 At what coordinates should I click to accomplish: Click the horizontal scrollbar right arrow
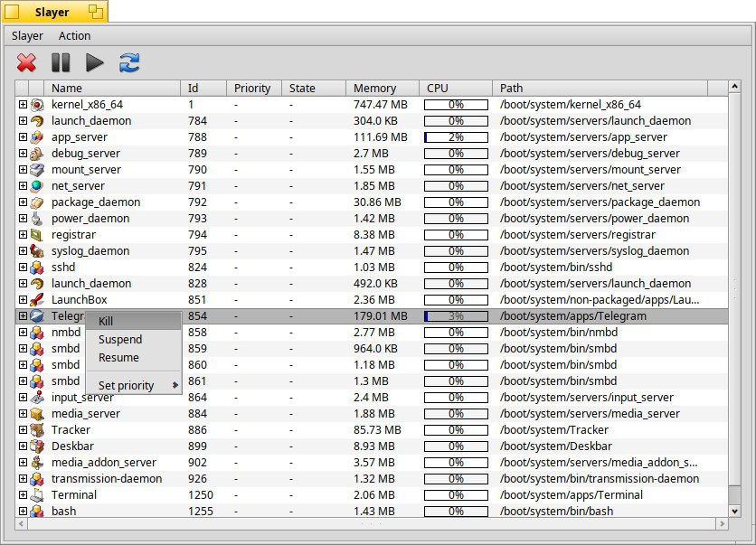point(722,523)
